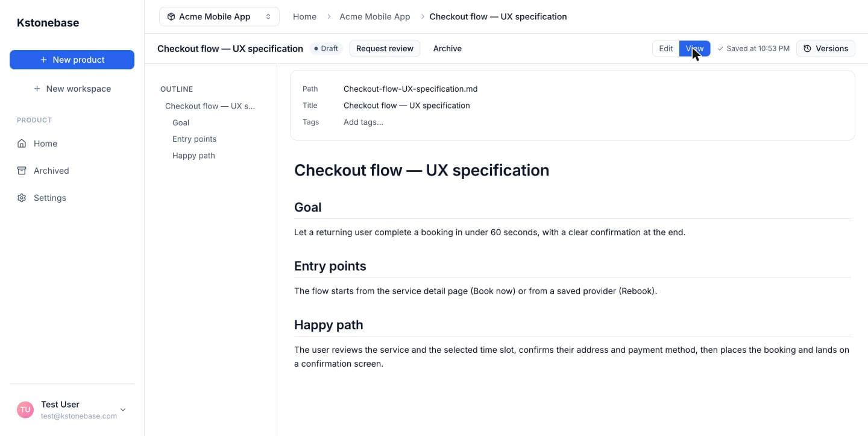Click the plus icon on New product
This screenshot has height=436, width=868.
coord(43,60)
